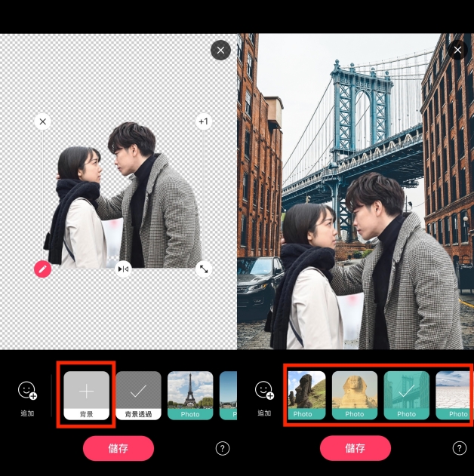The width and height of the screenshot is (474, 476).
Task: Open the 背景 plus tile to add a background
Action: click(88, 394)
